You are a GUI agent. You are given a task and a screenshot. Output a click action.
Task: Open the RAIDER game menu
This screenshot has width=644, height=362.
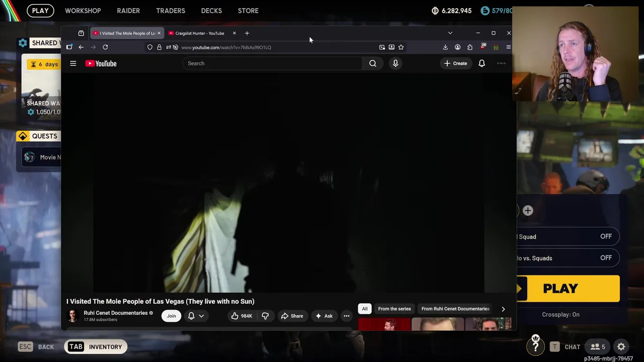click(x=128, y=11)
